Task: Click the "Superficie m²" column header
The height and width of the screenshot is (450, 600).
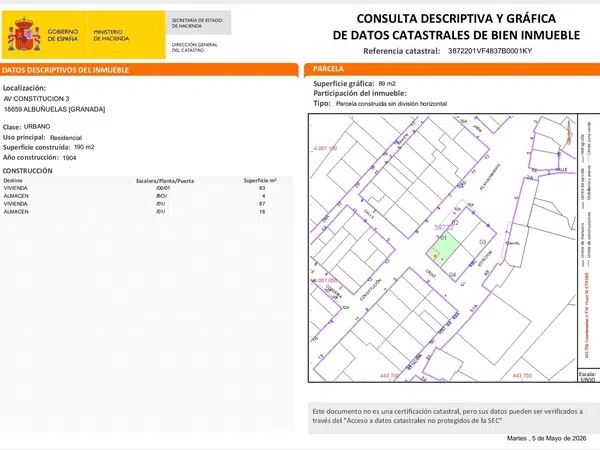Action: tap(260, 180)
